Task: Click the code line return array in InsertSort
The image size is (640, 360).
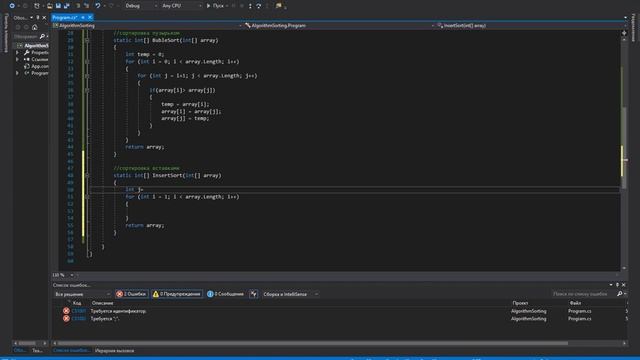Action: pyautogui.click(x=144, y=225)
